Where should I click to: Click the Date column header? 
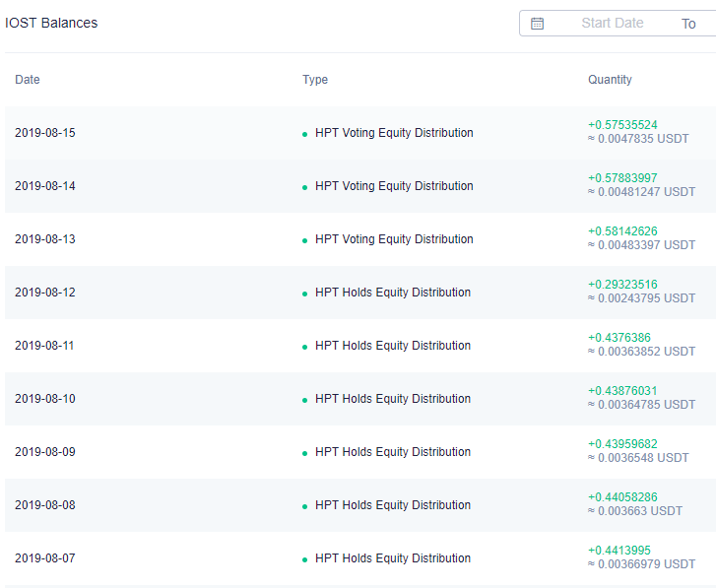click(28, 80)
